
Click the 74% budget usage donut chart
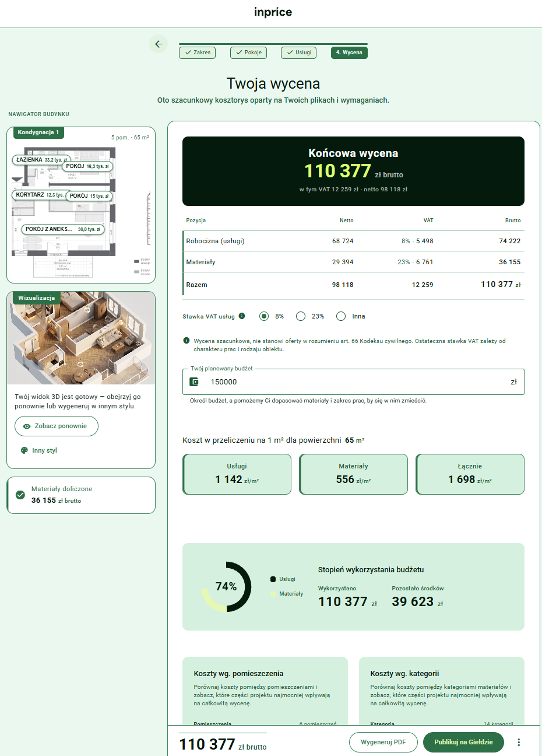pyautogui.click(x=226, y=587)
